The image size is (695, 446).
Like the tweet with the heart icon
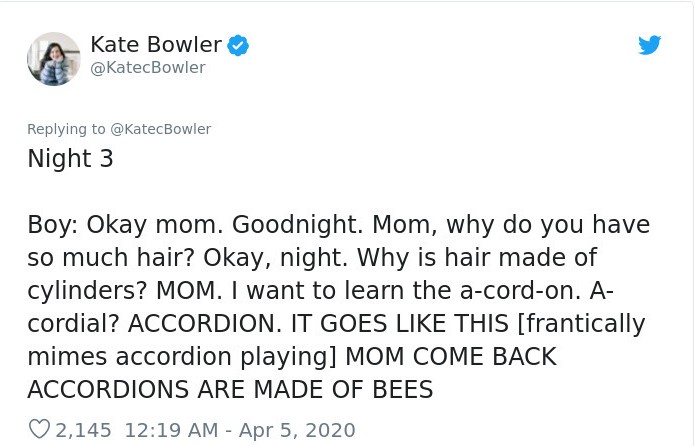(x=39, y=430)
